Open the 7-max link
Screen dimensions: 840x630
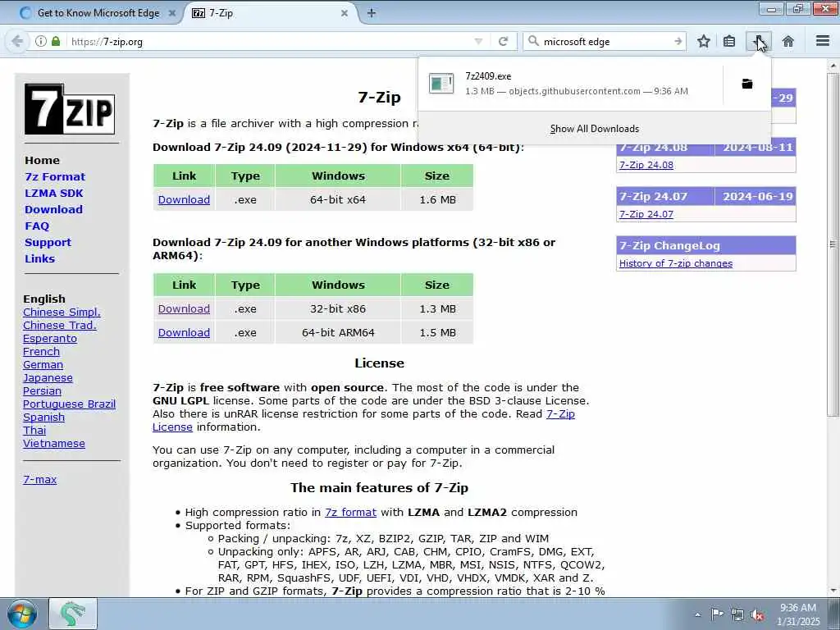(39, 479)
